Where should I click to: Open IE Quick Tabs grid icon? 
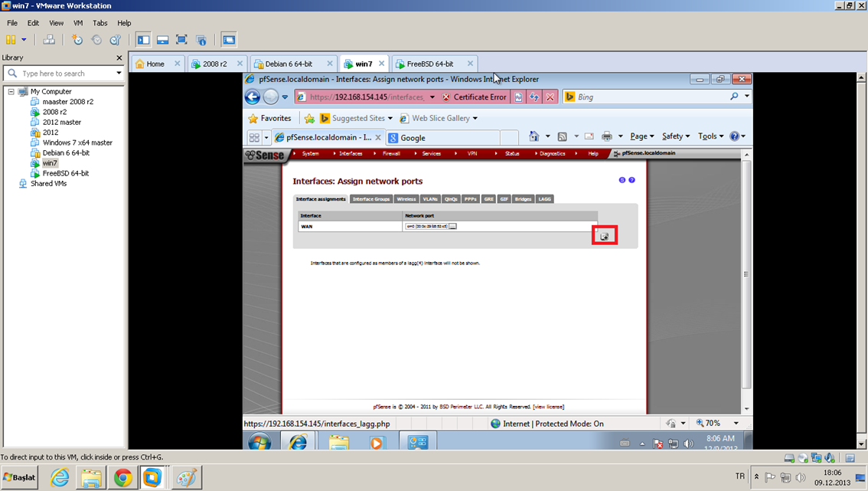pyautogui.click(x=254, y=137)
